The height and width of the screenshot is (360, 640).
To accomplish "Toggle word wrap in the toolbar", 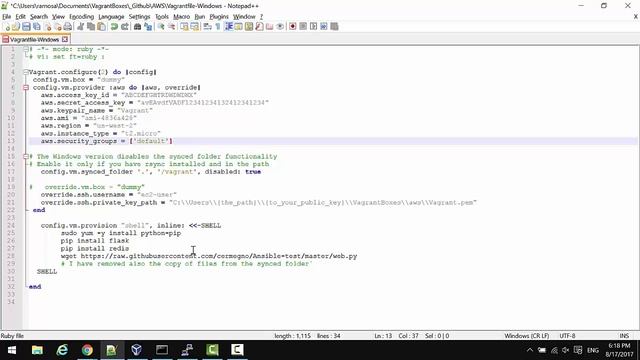I will coord(208,27).
